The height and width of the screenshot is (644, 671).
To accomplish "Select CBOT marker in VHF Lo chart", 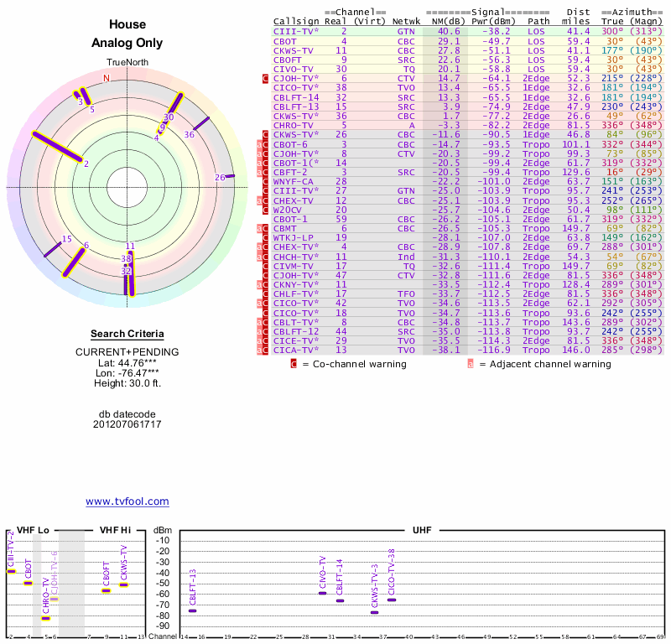I will coord(28,582).
